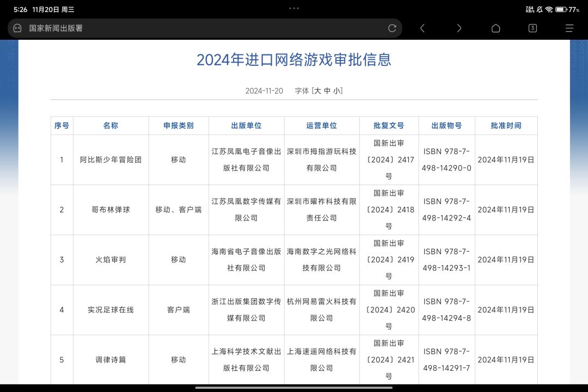588x392 pixels.
Task: Tap the three-dot handle at top center
Action: coord(294,8)
